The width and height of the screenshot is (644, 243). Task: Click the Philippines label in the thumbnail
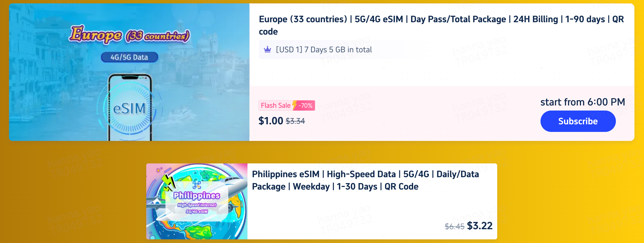click(197, 195)
